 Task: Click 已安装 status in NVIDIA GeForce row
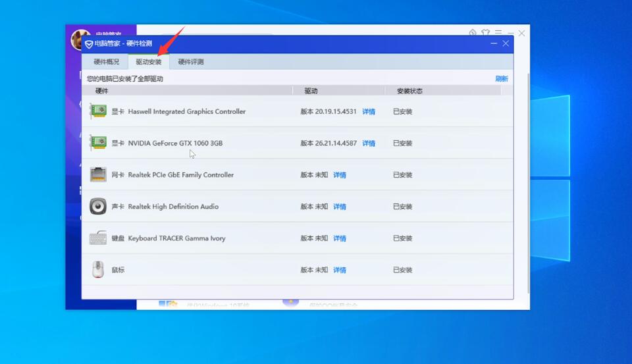tap(403, 143)
